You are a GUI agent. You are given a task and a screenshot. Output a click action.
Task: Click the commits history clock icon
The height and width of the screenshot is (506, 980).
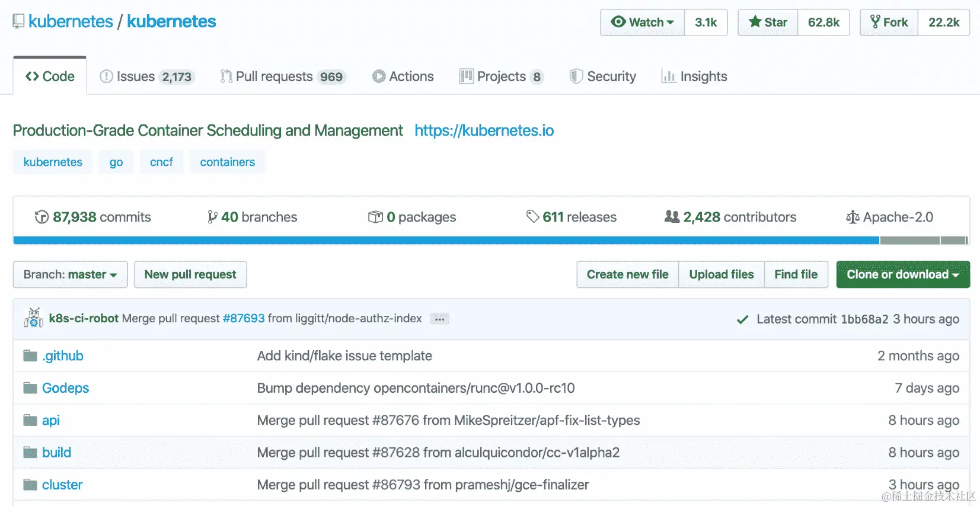click(42, 217)
